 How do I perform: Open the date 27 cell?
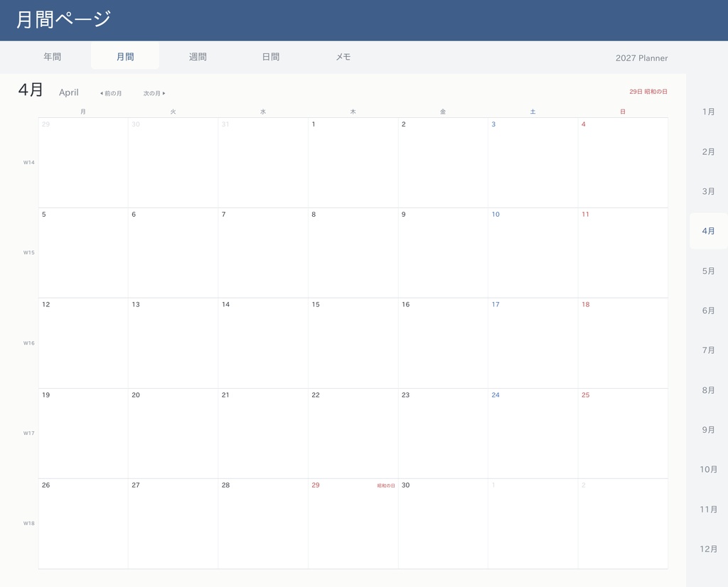click(173, 524)
